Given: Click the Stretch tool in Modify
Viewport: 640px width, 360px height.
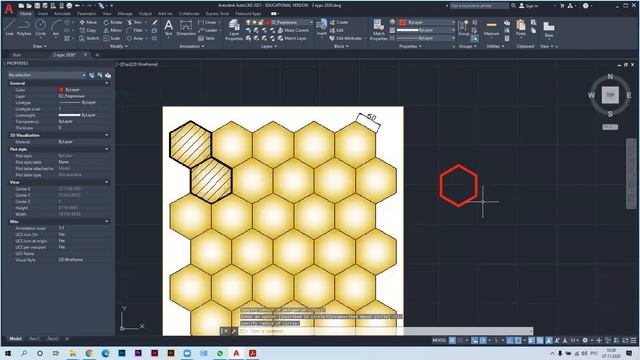Looking at the screenshot, I should pyautogui.click(x=89, y=38).
